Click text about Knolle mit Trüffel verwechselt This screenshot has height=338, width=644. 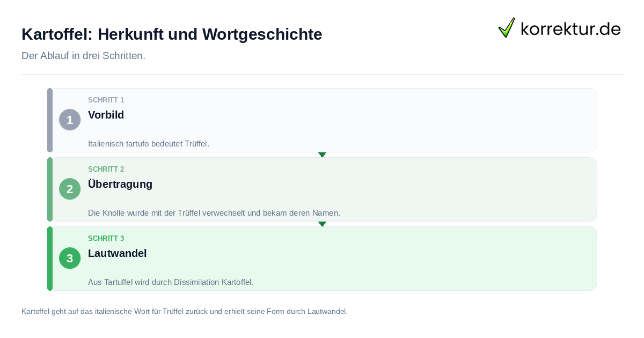click(214, 213)
